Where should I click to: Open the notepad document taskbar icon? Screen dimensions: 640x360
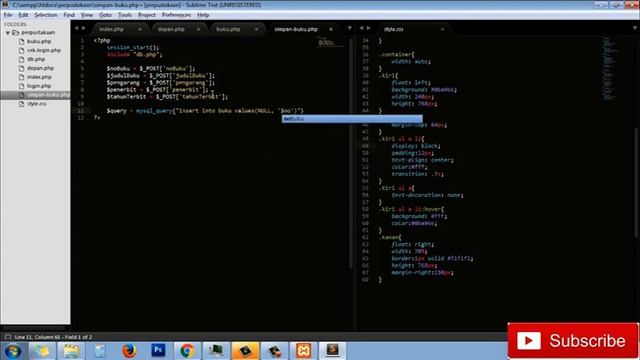100,351
